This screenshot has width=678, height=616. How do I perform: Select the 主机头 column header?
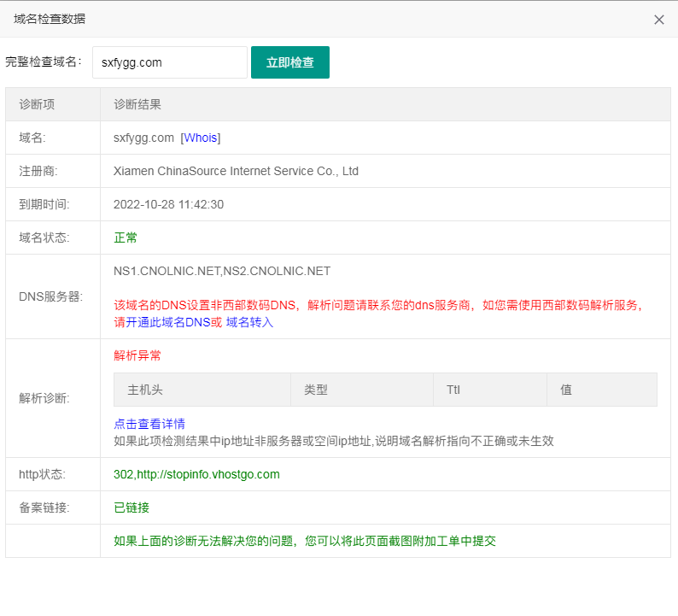(145, 390)
